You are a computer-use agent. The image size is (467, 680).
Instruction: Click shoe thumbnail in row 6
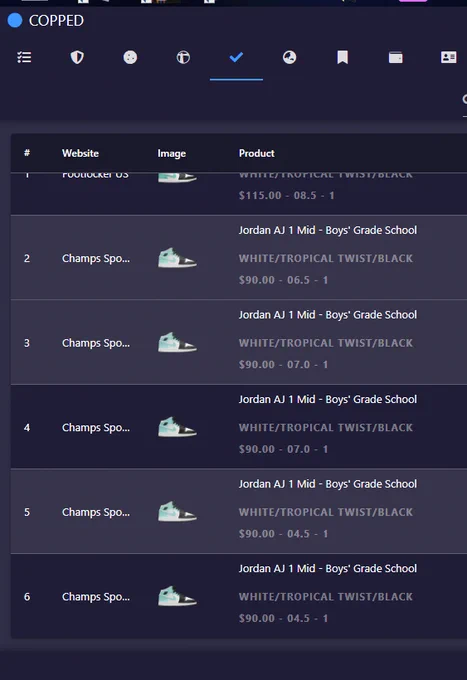click(x=177, y=596)
